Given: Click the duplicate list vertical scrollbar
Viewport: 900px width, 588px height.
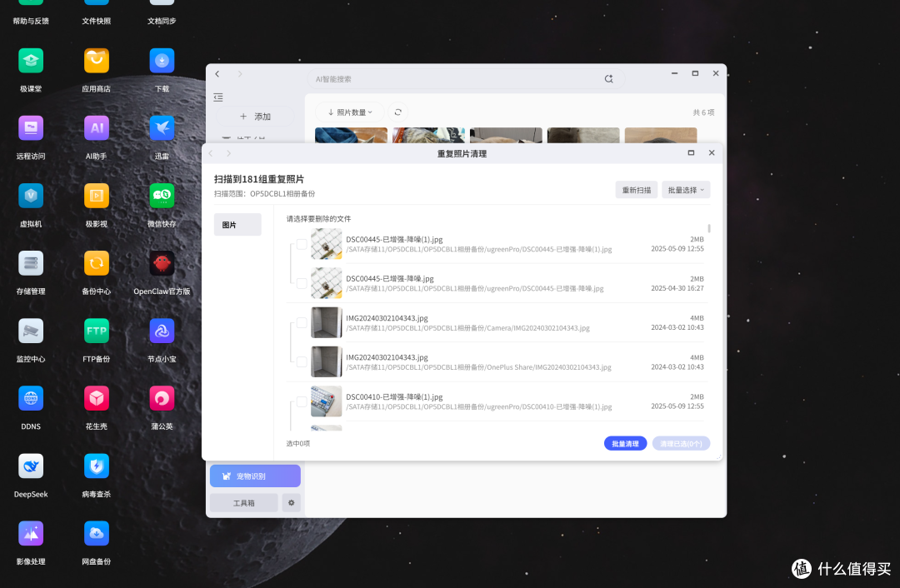Looking at the screenshot, I should 709,228.
